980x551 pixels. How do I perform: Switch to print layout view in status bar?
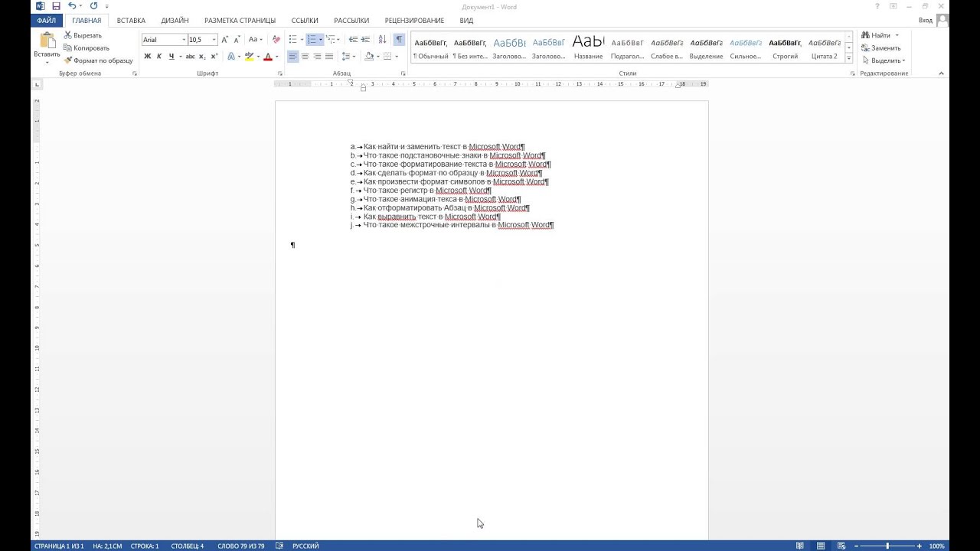[821, 546]
